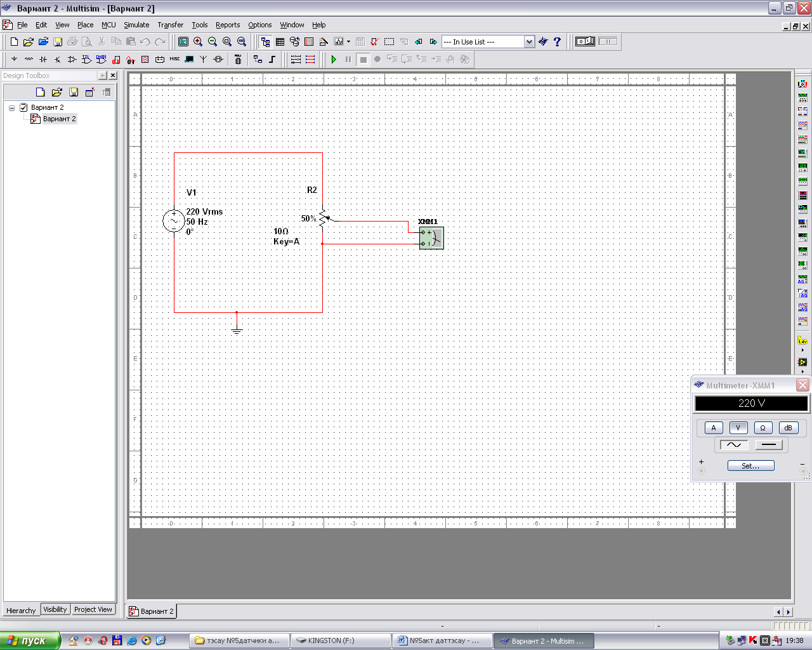
Task: Expand the measurement probe options arrow
Action: click(x=802, y=350)
